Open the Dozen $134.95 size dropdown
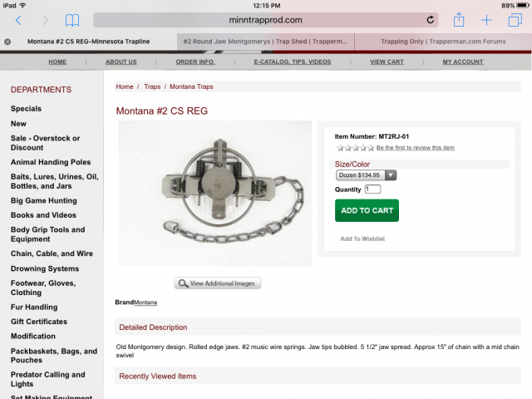 [x=366, y=175]
